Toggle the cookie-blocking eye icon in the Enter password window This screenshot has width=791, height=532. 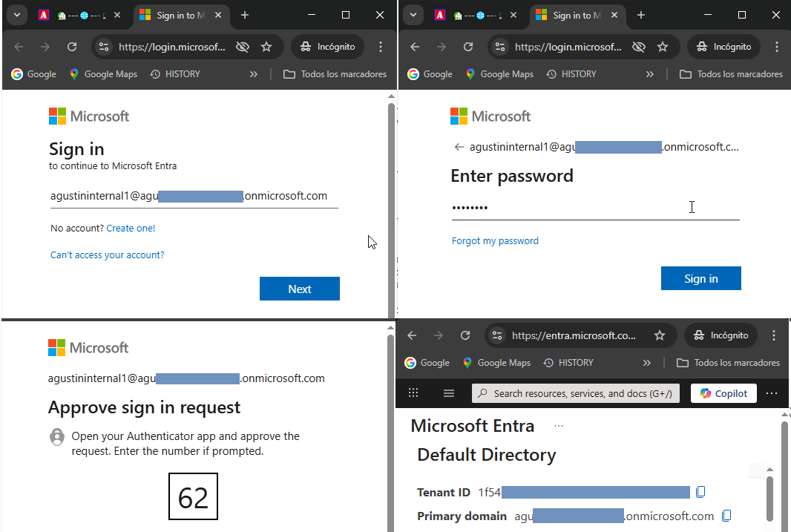(638, 47)
